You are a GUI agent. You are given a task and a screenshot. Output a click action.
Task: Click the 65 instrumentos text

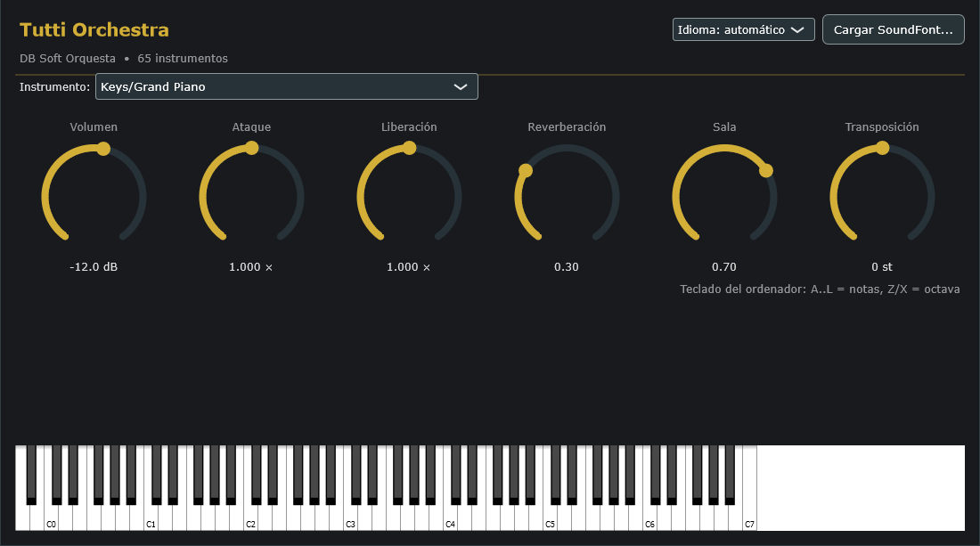[x=183, y=58]
